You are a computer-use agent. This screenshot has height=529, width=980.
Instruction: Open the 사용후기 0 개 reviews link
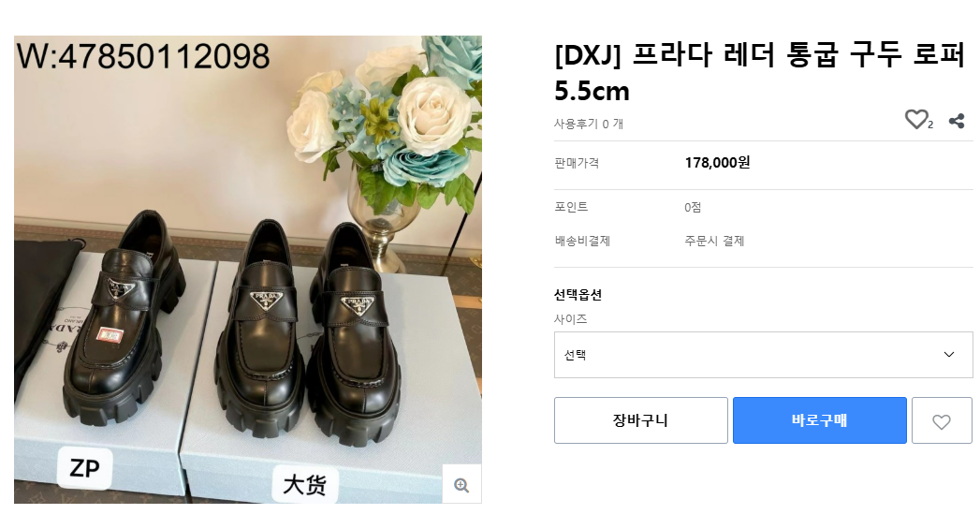click(x=589, y=124)
